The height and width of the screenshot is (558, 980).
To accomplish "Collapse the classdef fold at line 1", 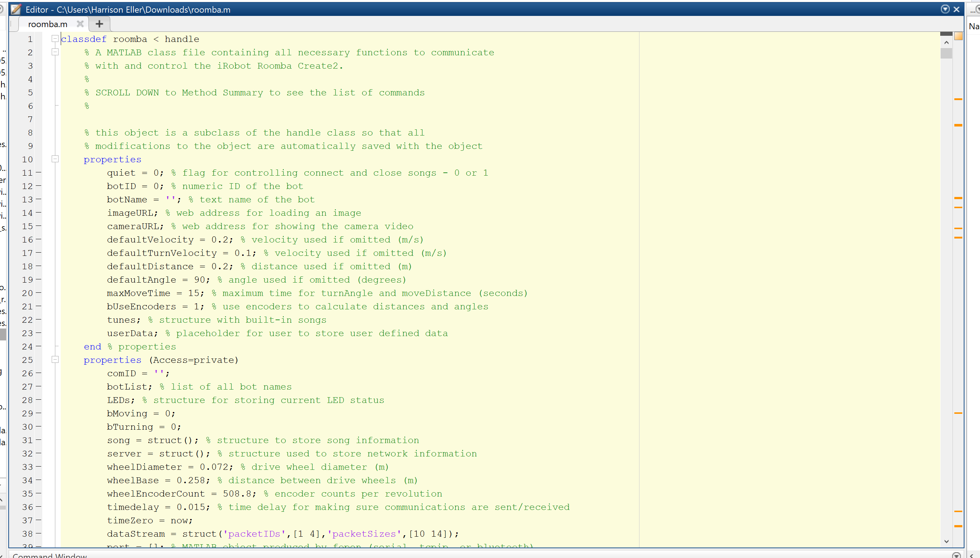I will [x=55, y=38].
